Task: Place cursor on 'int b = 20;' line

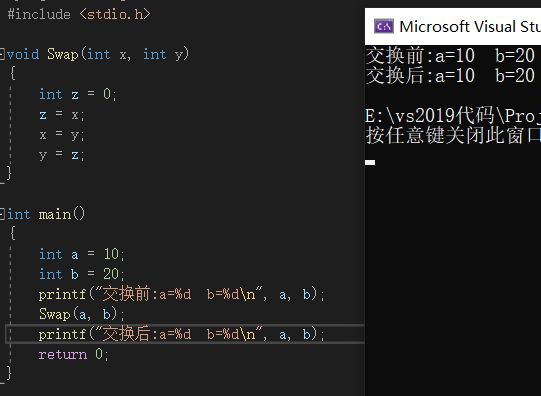Action: coord(82,274)
